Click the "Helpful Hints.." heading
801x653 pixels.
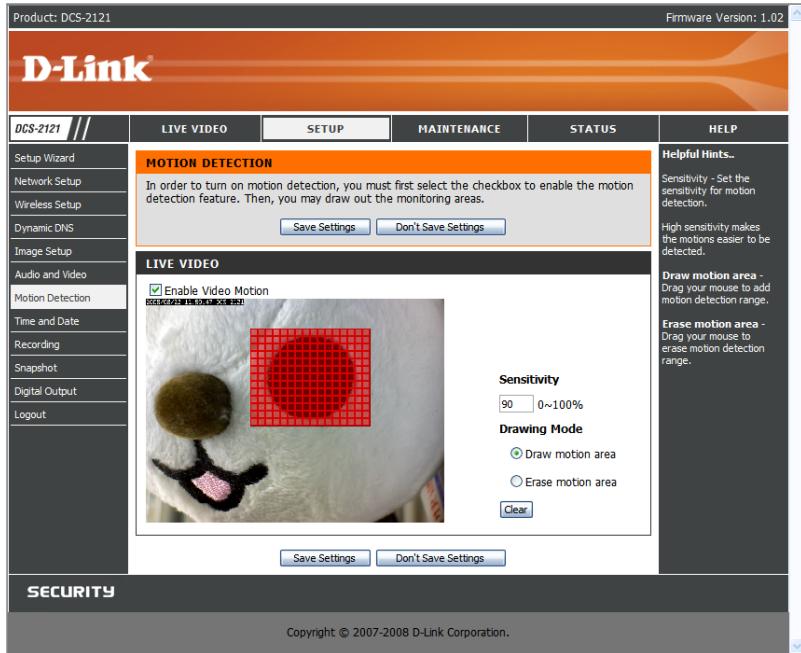tap(698, 154)
